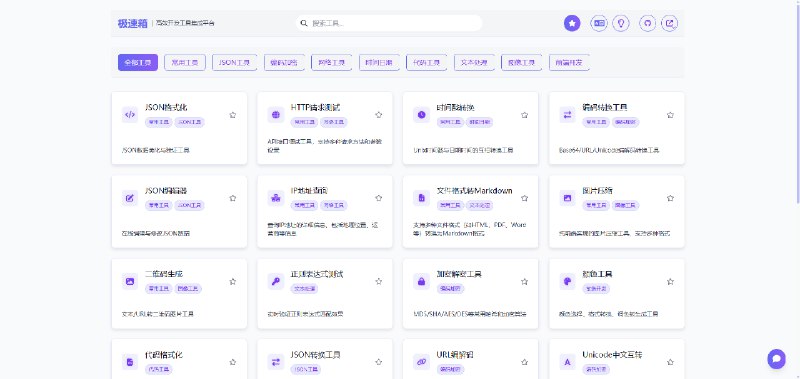The image size is (800, 379).
Task: Click the chain link icon of URL编解码
Action: point(421,362)
